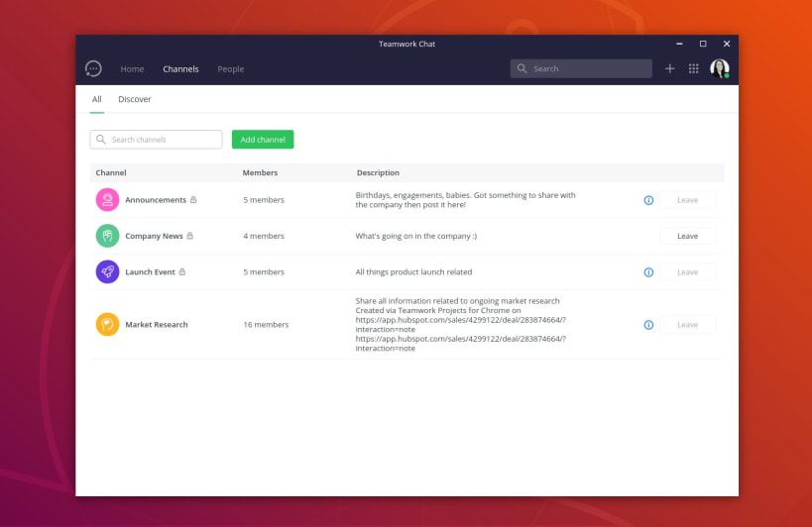The width and height of the screenshot is (812, 527).
Task: Maximize the Teamwork Chat window
Action: tap(703, 44)
